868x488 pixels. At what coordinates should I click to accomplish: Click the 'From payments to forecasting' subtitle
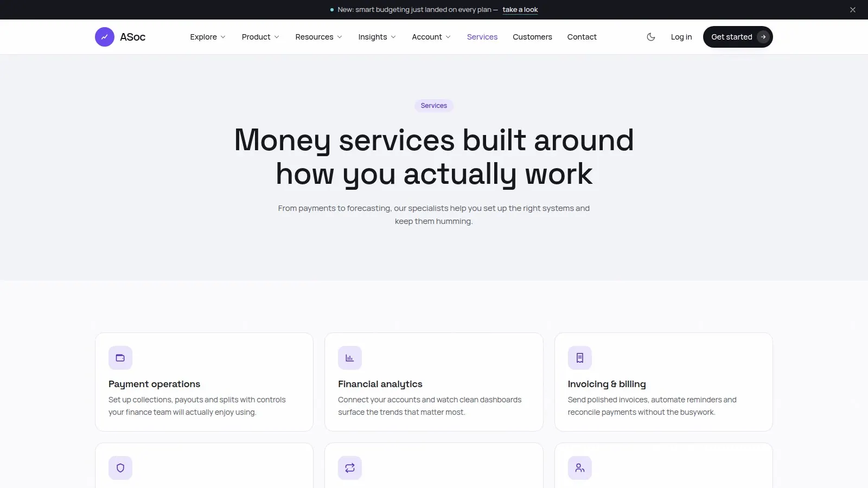pyautogui.click(x=434, y=215)
